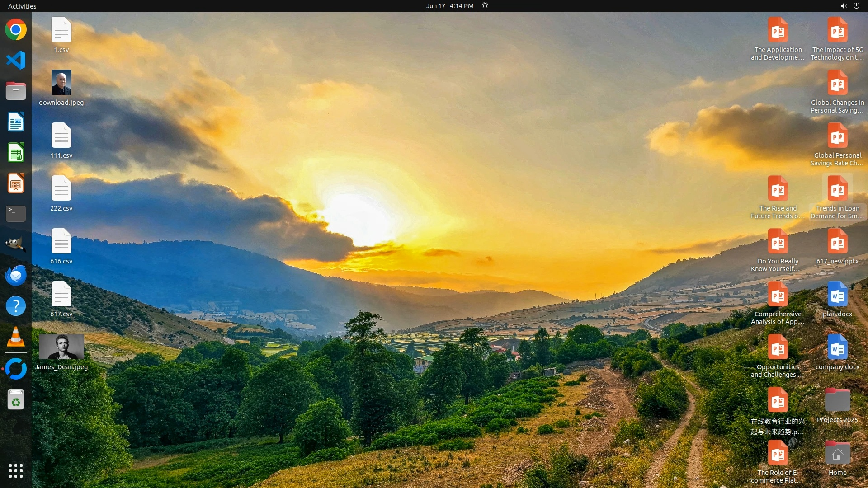Launch LibreOffice Impress from the dock
The image size is (868, 488).
[16, 183]
